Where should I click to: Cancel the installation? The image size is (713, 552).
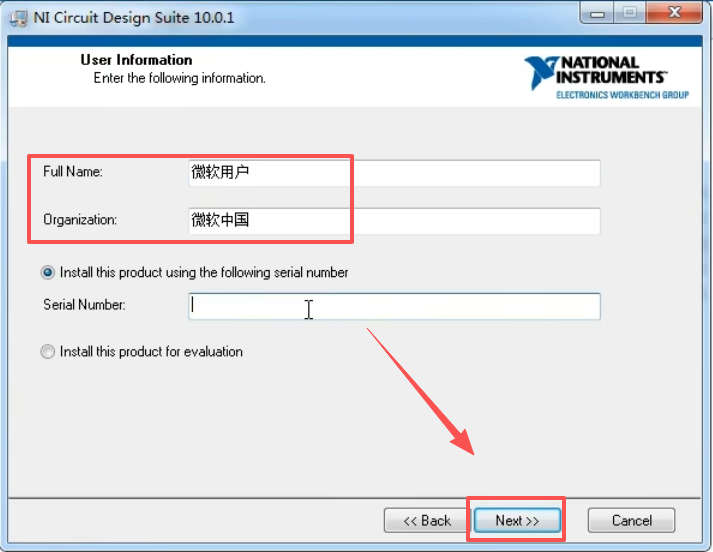pyautogui.click(x=631, y=520)
